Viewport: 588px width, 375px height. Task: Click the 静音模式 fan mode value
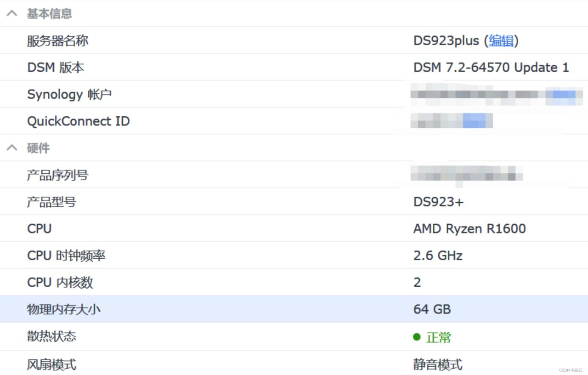point(437,365)
